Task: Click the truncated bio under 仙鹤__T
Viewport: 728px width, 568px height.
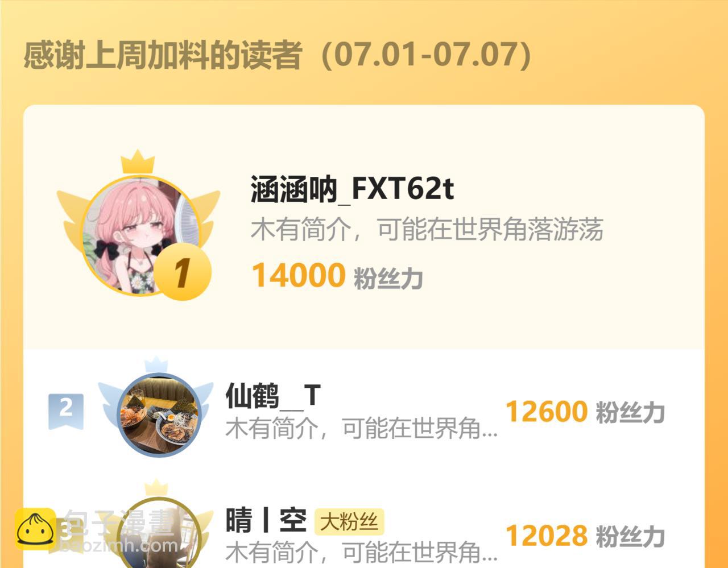Action: 362,429
